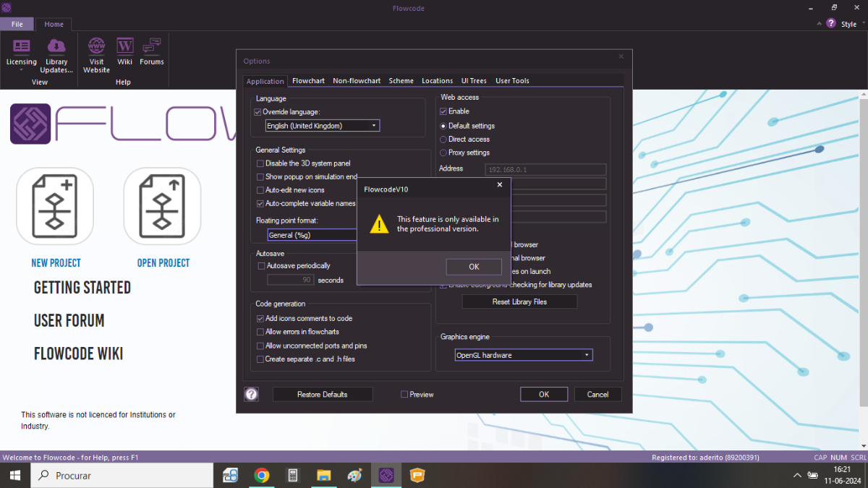Click Reset Library Files button

click(x=519, y=302)
